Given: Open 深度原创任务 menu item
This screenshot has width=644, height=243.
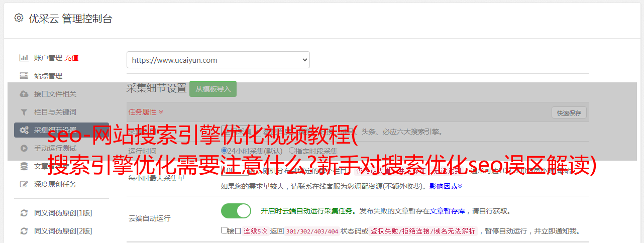Looking at the screenshot, I should pyautogui.click(x=55, y=184).
